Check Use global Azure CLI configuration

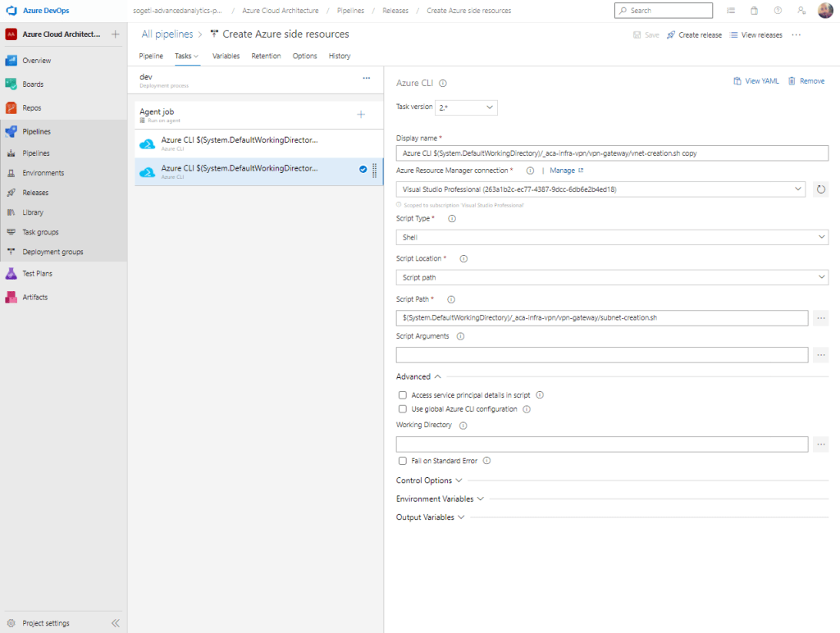403,408
